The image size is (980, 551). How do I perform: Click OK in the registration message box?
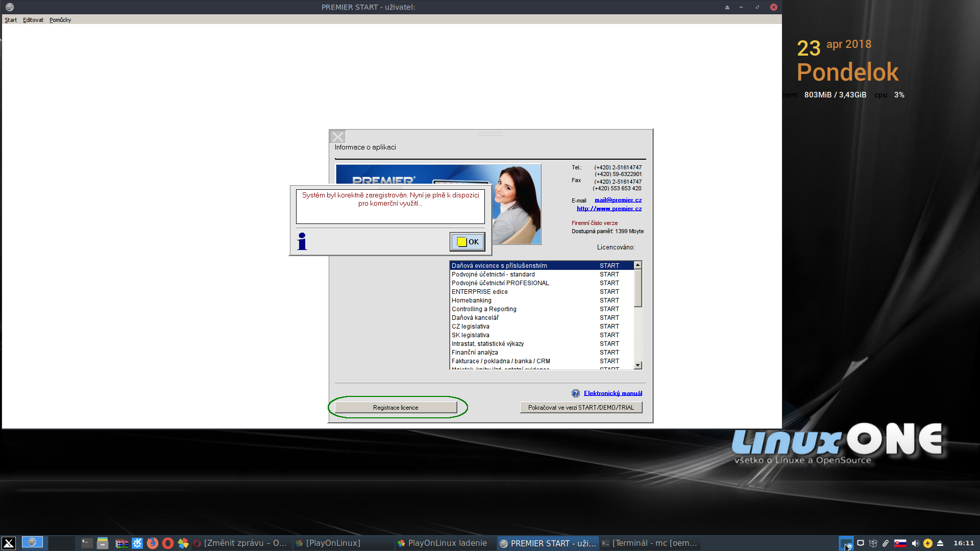click(x=467, y=242)
